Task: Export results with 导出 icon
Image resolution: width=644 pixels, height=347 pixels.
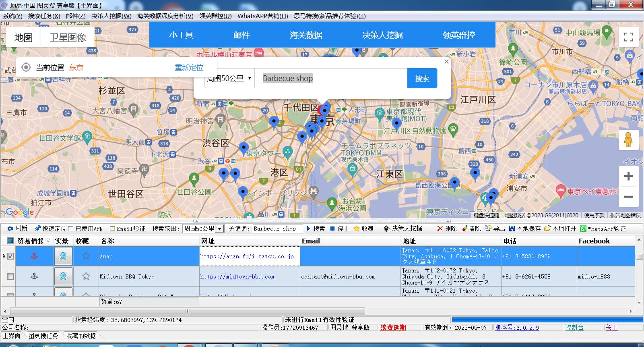Action: (x=488, y=229)
